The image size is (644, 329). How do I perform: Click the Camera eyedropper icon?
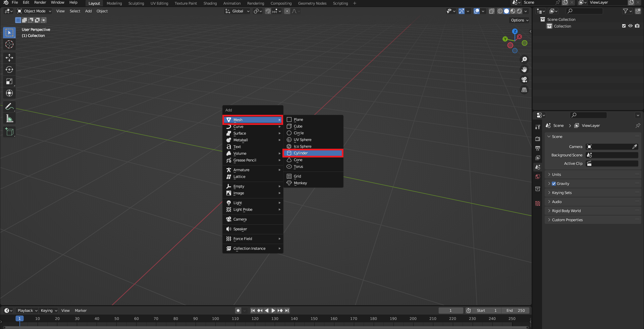(635, 147)
